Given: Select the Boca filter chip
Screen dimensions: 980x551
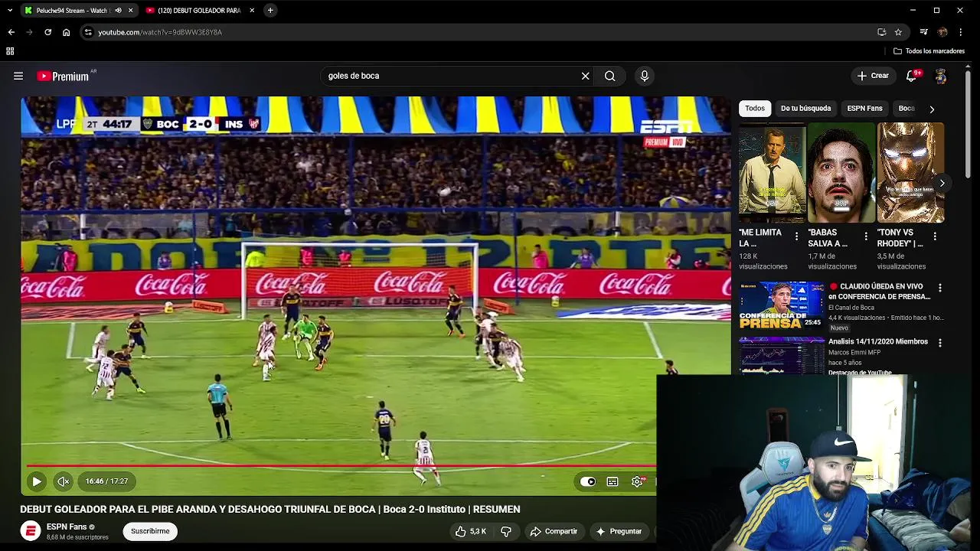Looking at the screenshot, I should pos(906,109).
